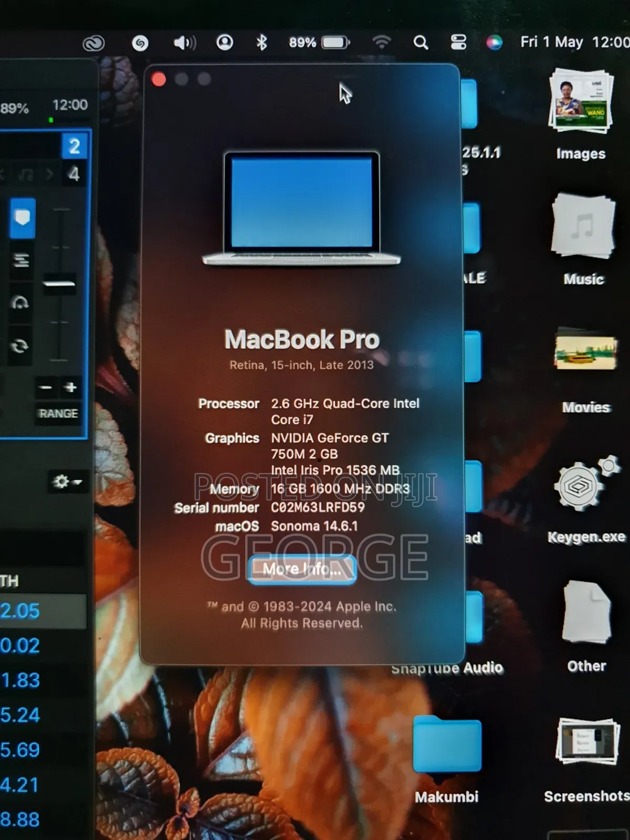This screenshot has height=840, width=630.
Task: Open Bluetooth menu in menu bar
Action: click(261, 42)
